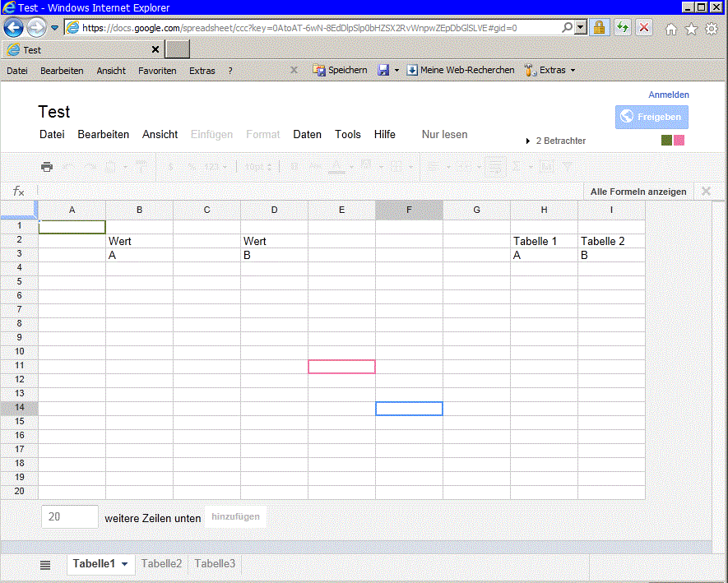This screenshot has width=728, height=583.
Task: Click the green viewer color swatch
Action: pos(667,141)
